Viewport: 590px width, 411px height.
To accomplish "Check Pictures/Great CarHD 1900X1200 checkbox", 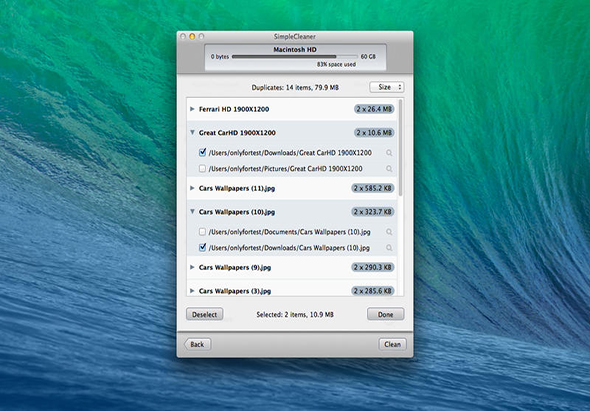I will (x=202, y=169).
